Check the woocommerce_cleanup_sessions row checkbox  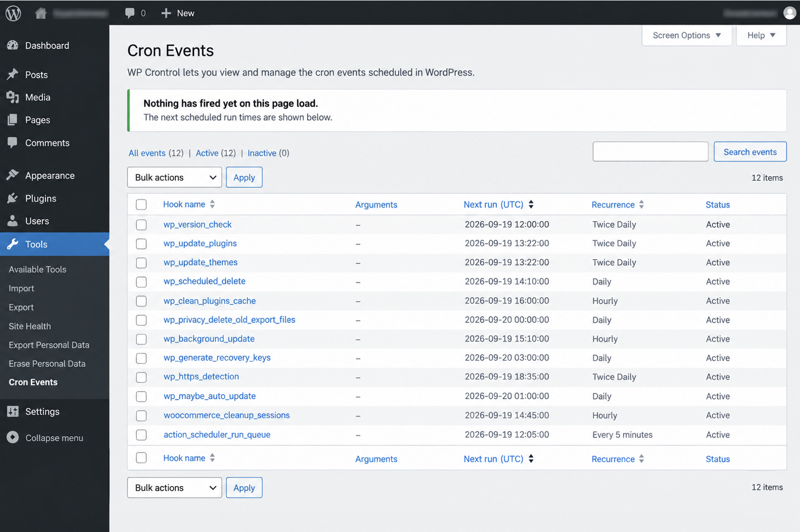(x=141, y=415)
